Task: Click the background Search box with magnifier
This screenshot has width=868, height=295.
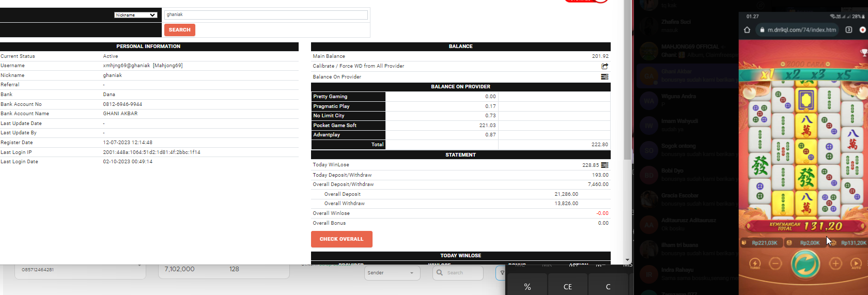Action: click(x=458, y=273)
